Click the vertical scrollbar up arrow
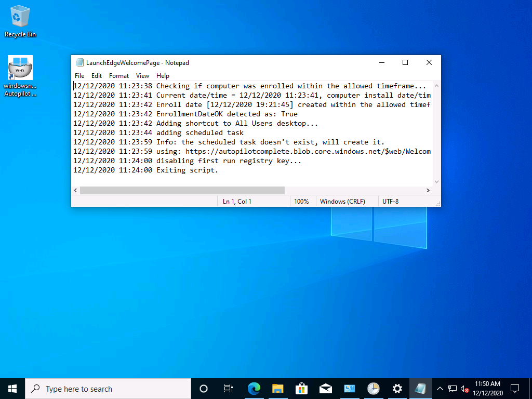The height and width of the screenshot is (399, 532). 436,86
